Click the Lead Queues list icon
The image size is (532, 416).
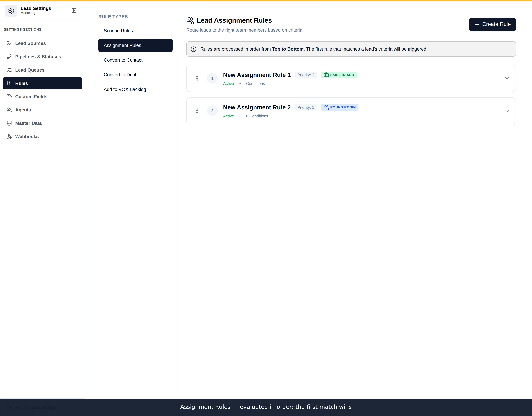tap(9, 70)
